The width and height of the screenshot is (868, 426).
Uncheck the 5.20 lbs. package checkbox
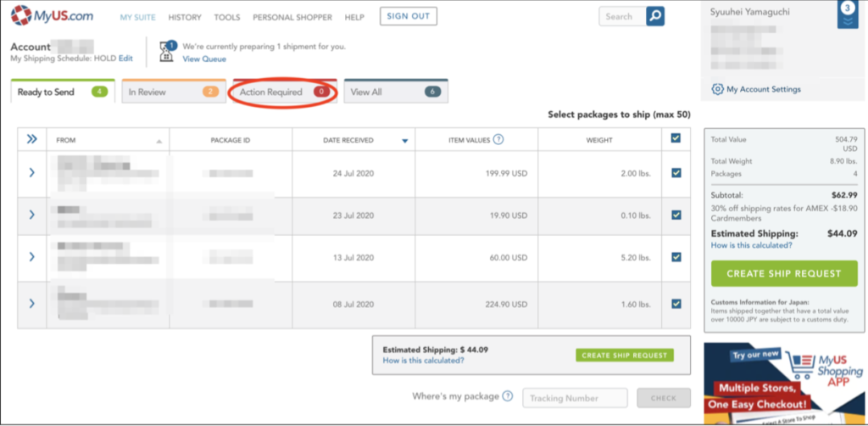(676, 256)
